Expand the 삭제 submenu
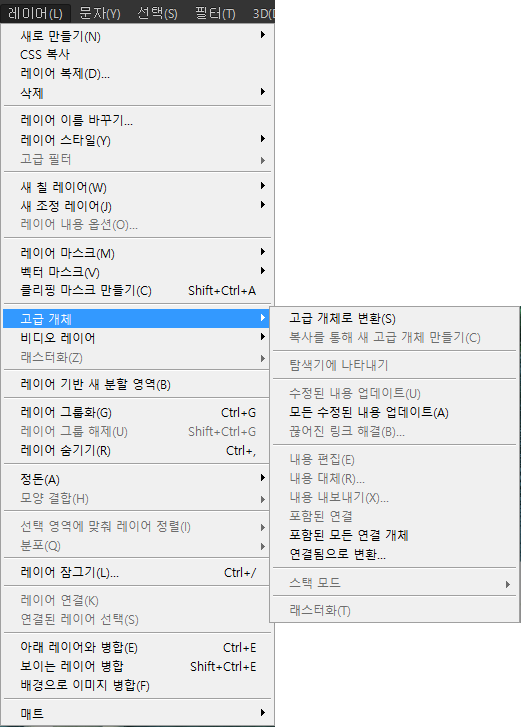Image resolution: width=521 pixels, height=727 pixels. click(137, 93)
